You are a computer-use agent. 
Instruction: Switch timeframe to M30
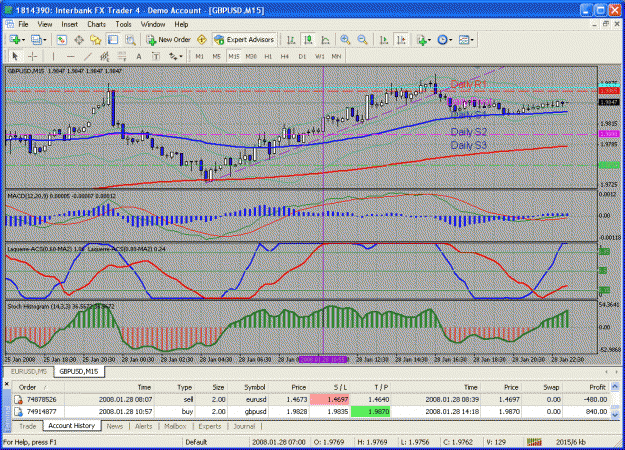(x=251, y=57)
